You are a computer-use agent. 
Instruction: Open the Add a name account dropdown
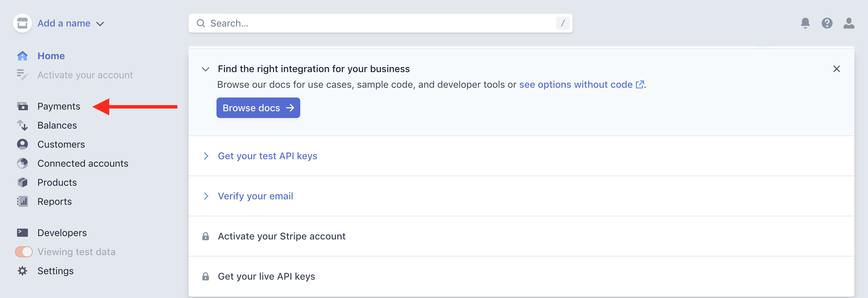[70, 23]
